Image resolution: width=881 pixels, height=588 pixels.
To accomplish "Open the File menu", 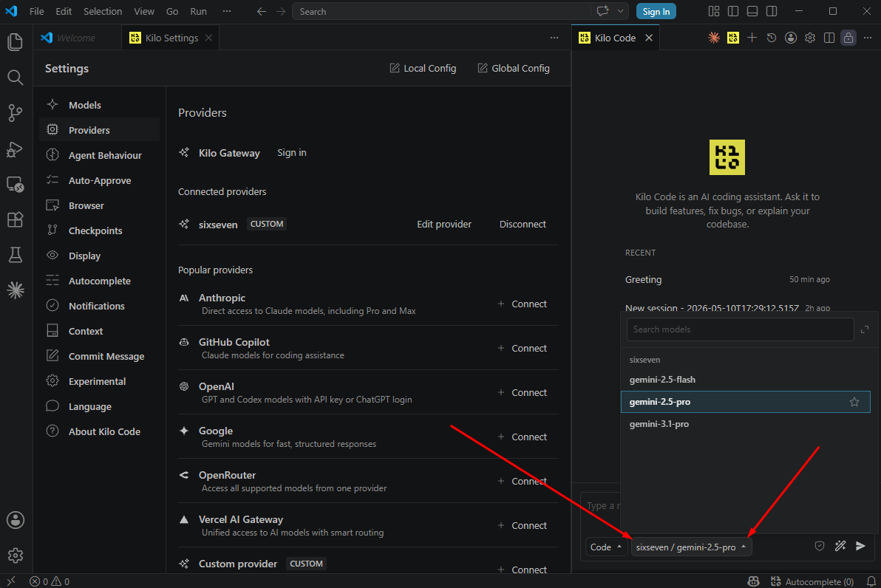I will coord(36,11).
